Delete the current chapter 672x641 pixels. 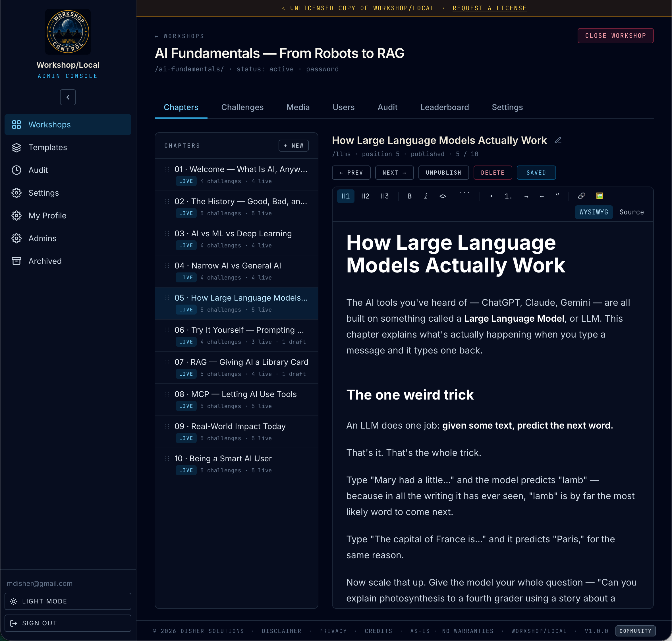click(492, 173)
